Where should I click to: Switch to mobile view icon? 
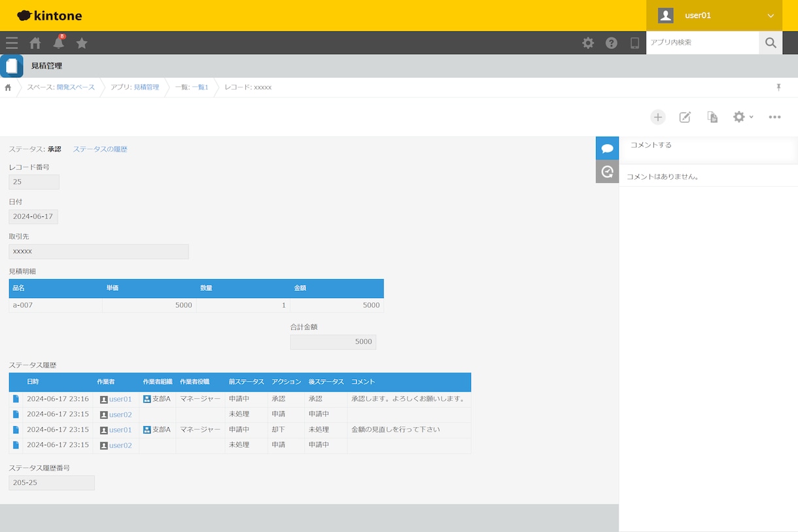click(634, 43)
